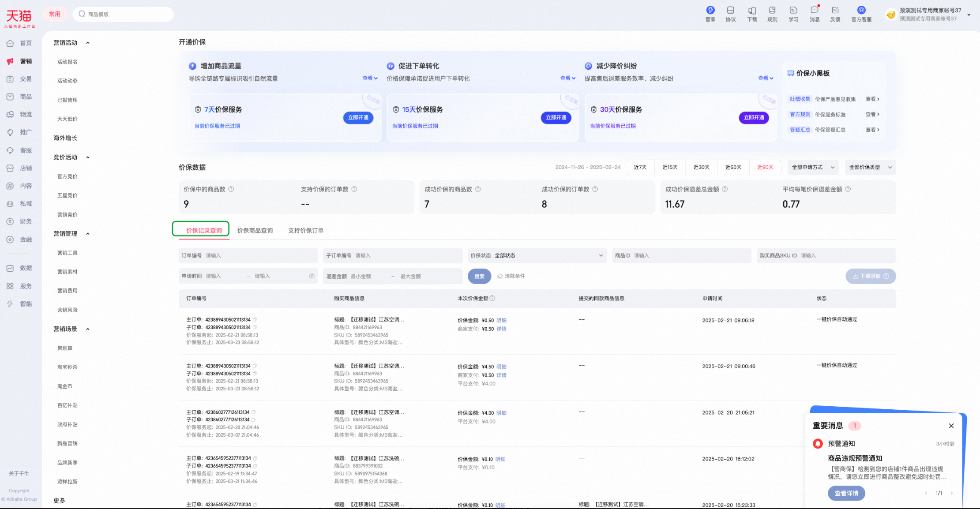Screen dimensions: 980x509
Task: Open the 全部申请方式 dropdown
Action: pos(813,168)
